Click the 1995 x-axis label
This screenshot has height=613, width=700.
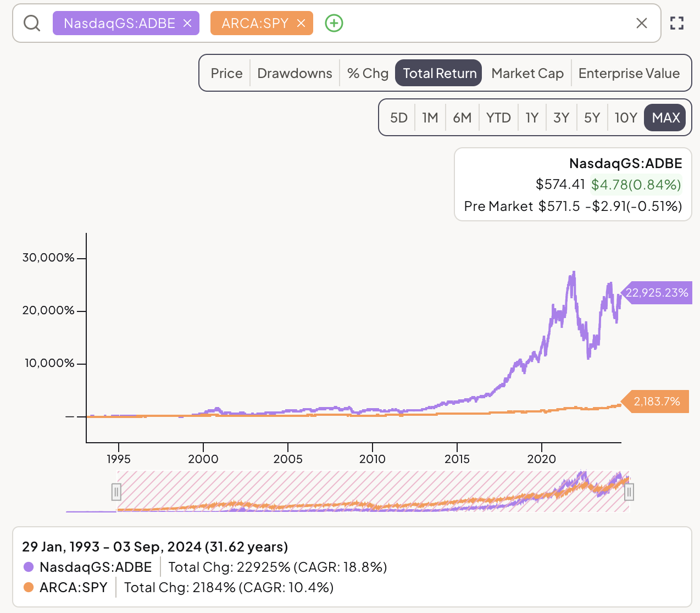pyautogui.click(x=119, y=459)
